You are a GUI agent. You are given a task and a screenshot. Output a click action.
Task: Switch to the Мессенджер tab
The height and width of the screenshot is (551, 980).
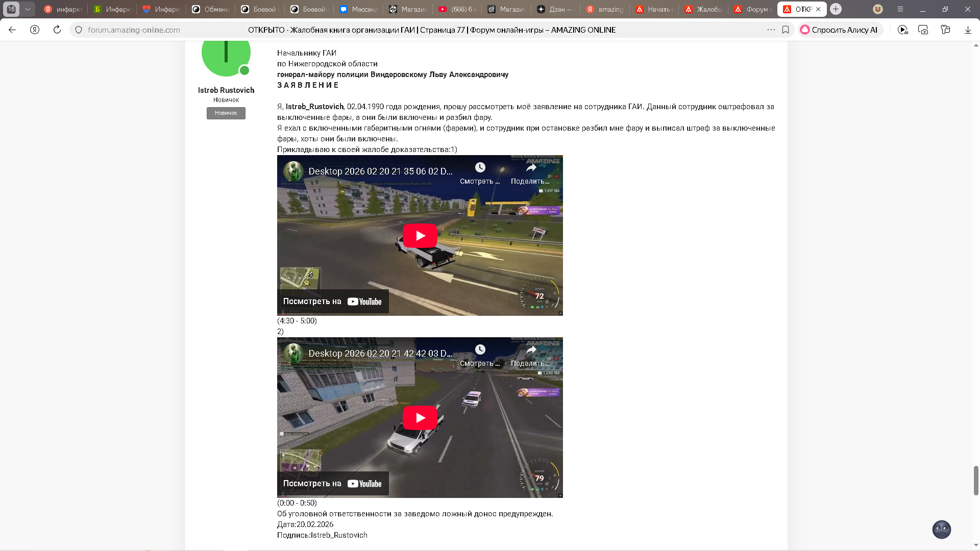359,9
